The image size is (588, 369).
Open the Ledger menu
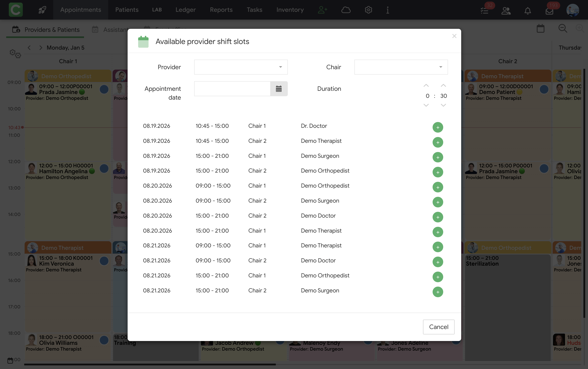tap(185, 10)
